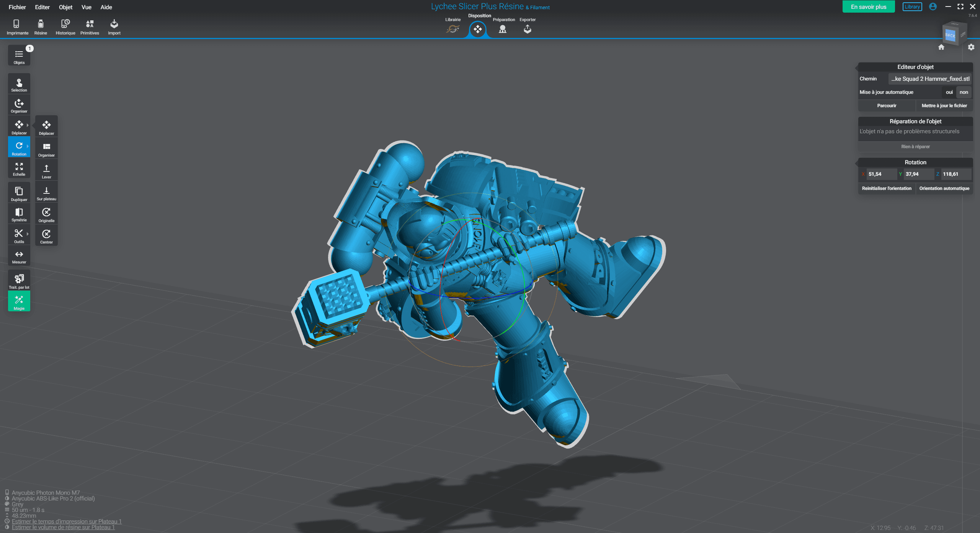Expand the Rotation tool submenu
The height and width of the screenshot is (533, 980).
tap(28, 146)
